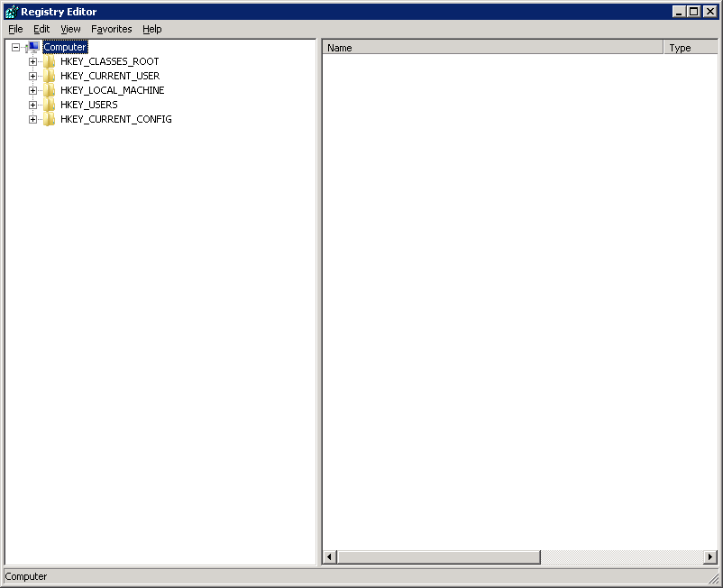Click the status bar Computer path text
Image resolution: width=723 pixels, height=588 pixels.
[x=26, y=576]
